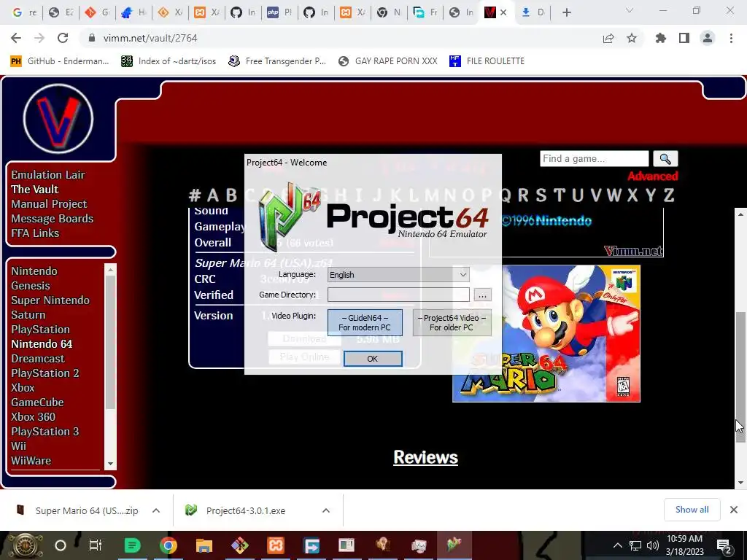This screenshot has width=747, height=560.
Task: Open File Explorer from the taskbar
Action: 204,545
